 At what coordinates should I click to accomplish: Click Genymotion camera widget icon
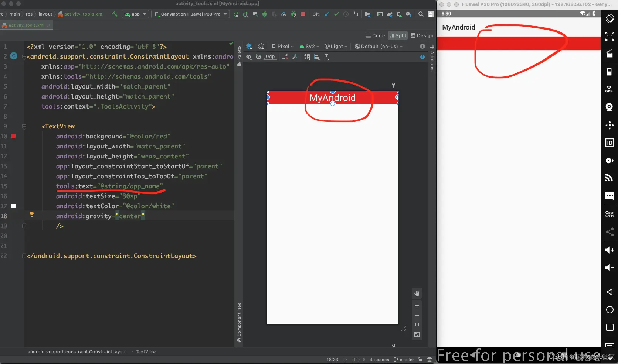tap(609, 107)
